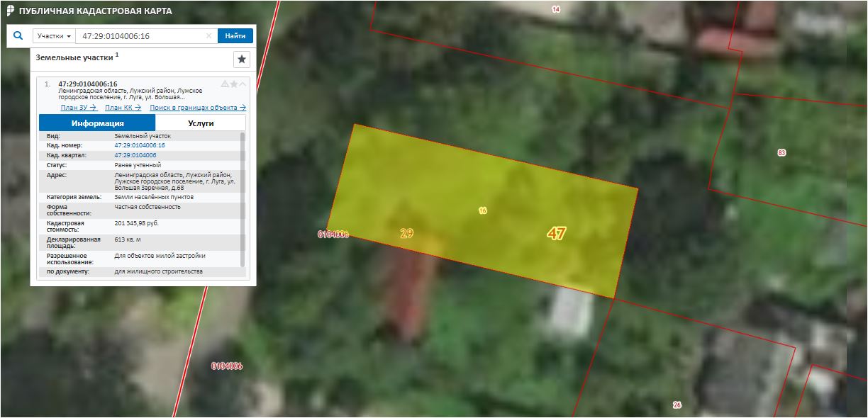
Task: Clear the search field with the X icon
Action: click(208, 36)
